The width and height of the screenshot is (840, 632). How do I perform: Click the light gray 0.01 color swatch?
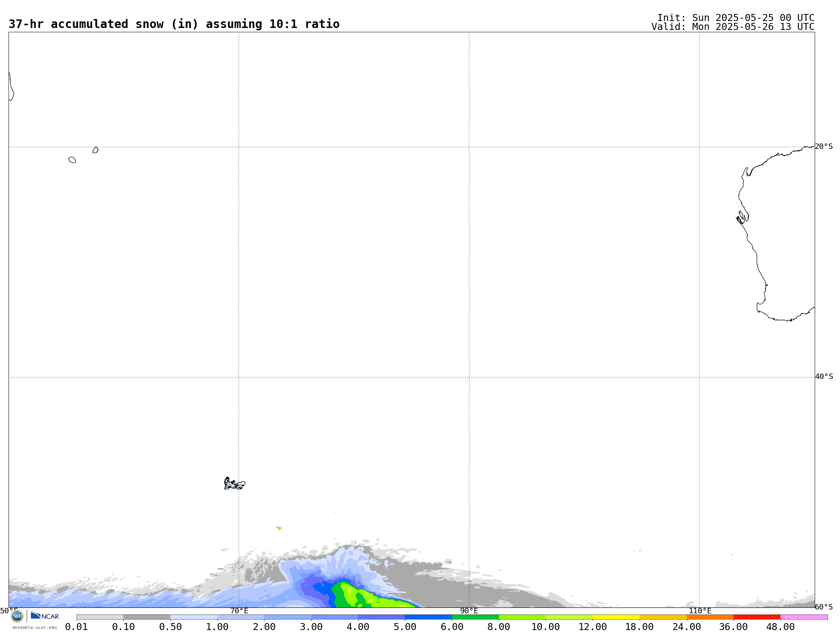tap(100, 617)
